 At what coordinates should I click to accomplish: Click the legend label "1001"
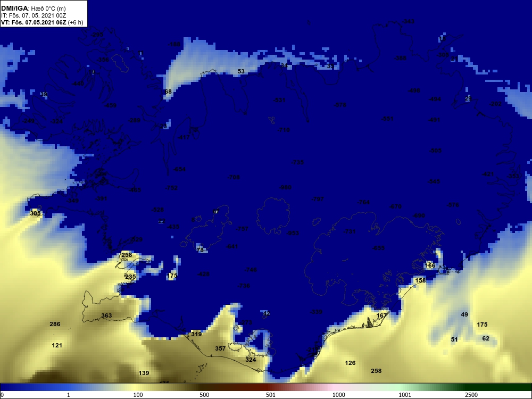point(405,395)
